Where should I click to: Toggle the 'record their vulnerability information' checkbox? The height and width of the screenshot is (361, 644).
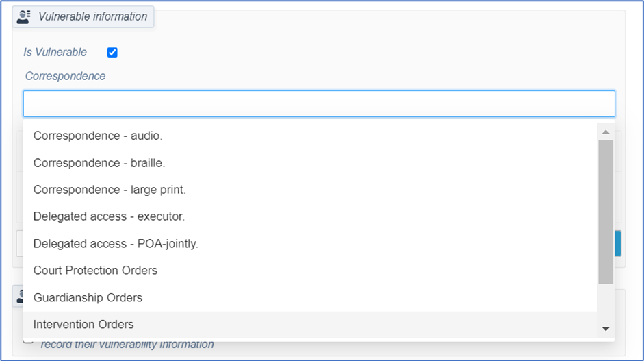(28, 339)
